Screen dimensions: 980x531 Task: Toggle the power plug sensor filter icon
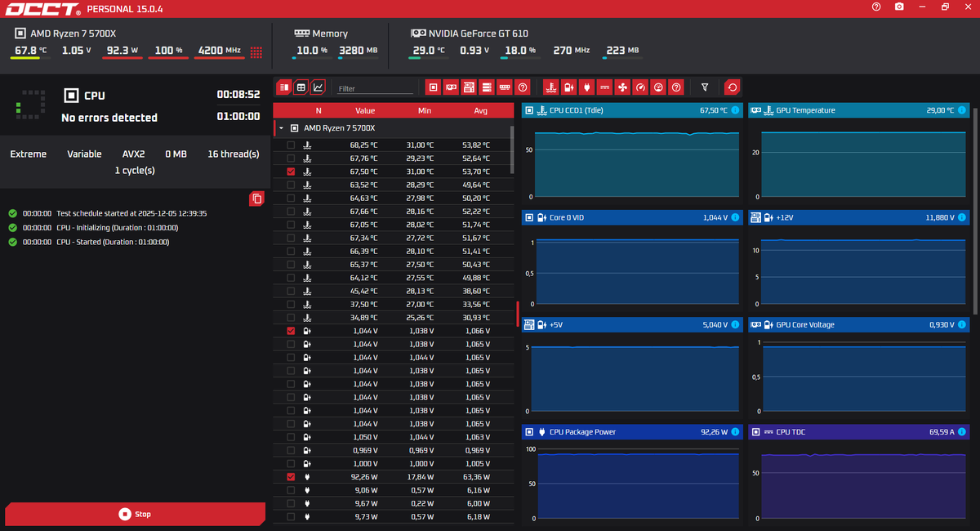coord(586,87)
